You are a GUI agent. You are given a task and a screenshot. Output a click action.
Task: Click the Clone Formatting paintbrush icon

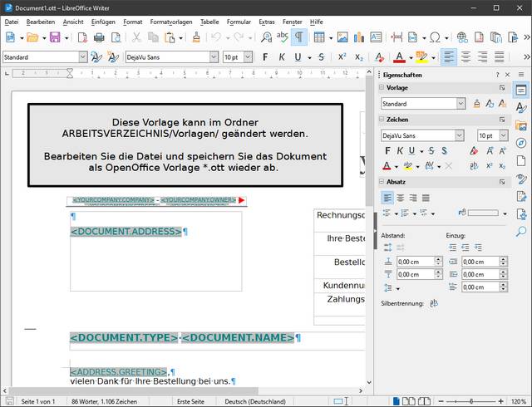click(196, 37)
